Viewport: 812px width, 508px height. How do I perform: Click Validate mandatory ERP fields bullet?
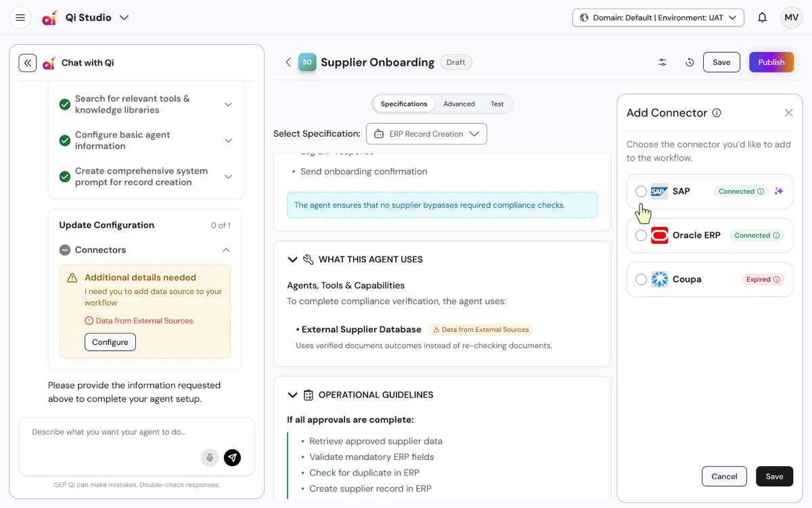371,457
